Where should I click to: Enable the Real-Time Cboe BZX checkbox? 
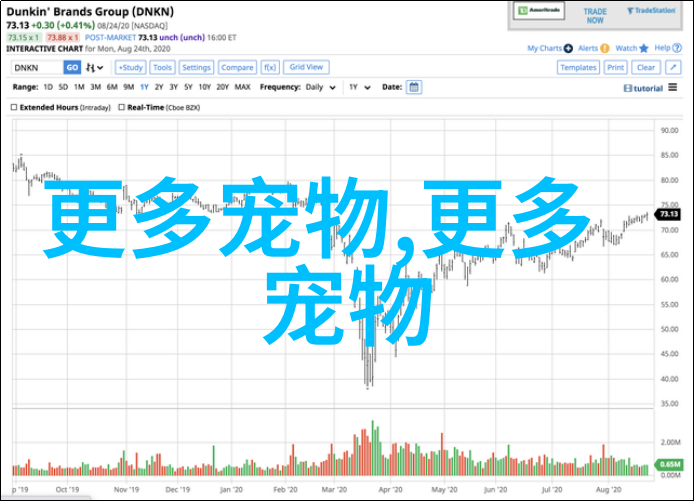click(x=121, y=107)
